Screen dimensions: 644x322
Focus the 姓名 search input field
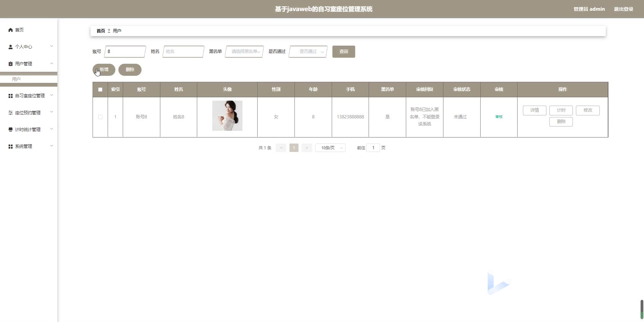pyautogui.click(x=183, y=52)
